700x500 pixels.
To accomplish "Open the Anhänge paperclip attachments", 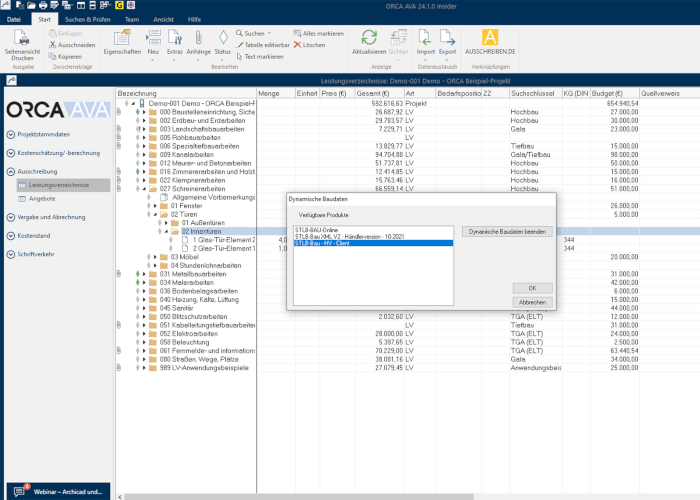I will pos(199,45).
